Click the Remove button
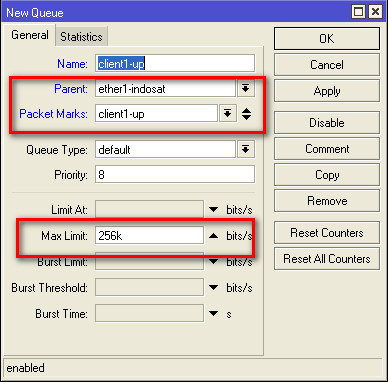Image resolution: width=389 pixels, height=382 pixels. [x=327, y=201]
